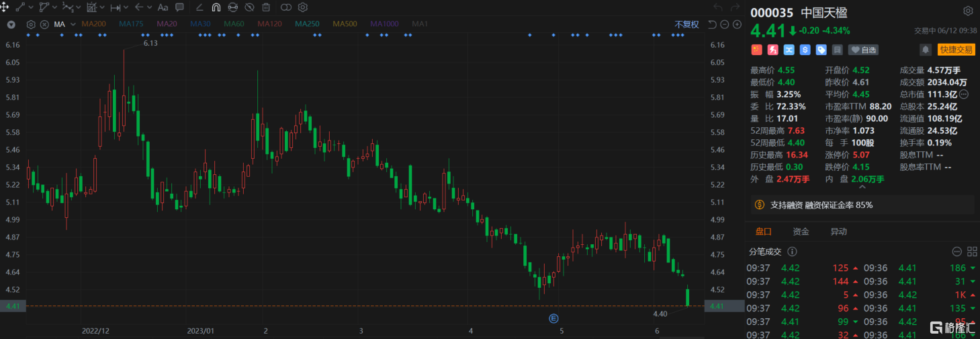
Task: Expand the measure tool dropdown arrow
Action: tap(126, 7)
